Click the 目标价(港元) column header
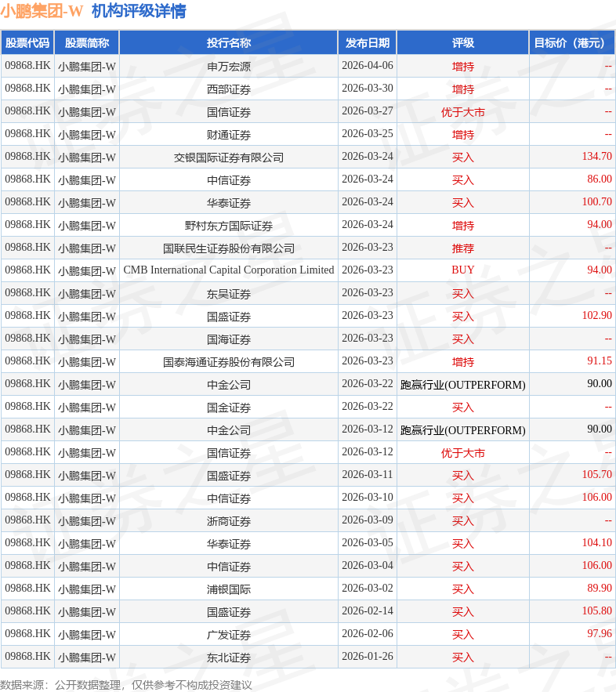 [x=572, y=43]
